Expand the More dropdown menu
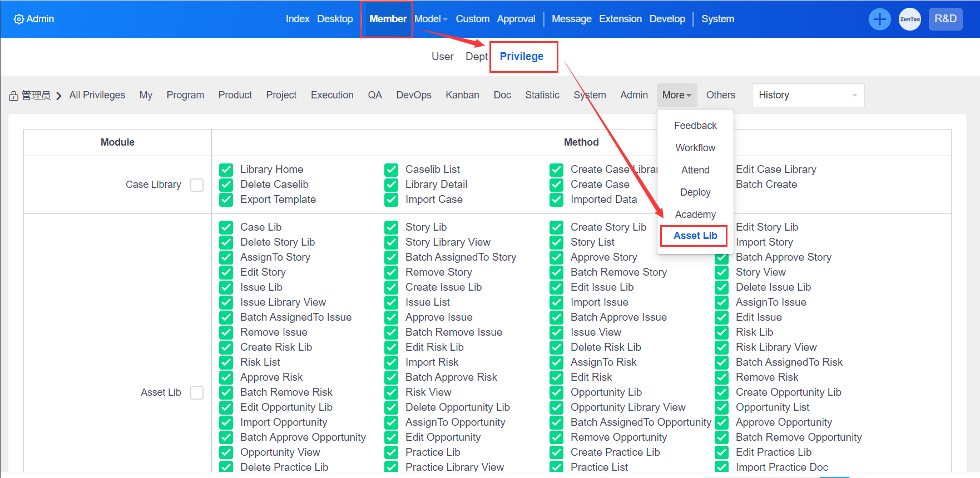Image resolution: width=980 pixels, height=478 pixels. [676, 95]
